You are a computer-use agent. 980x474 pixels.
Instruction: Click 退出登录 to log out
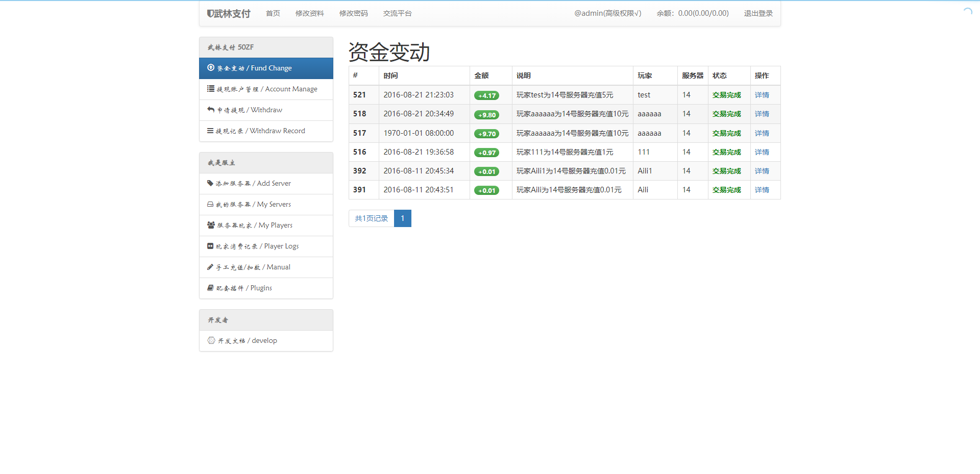tap(758, 13)
